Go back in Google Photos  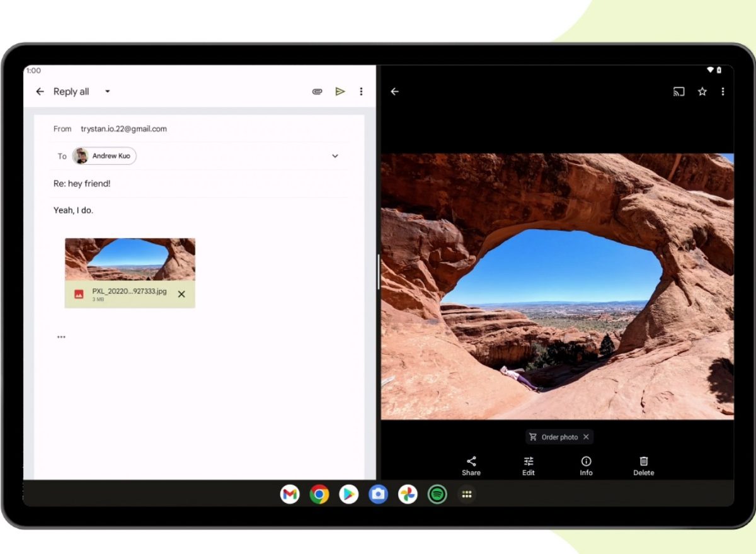[x=395, y=92]
